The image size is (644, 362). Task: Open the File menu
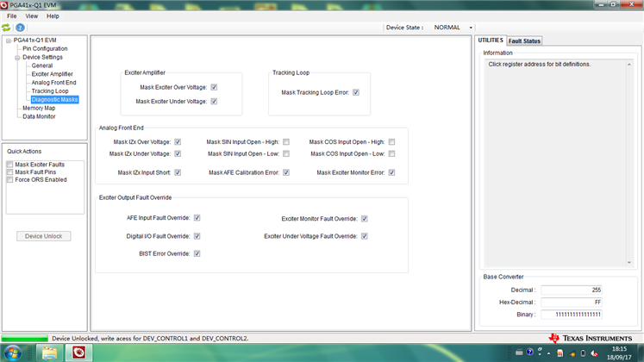point(11,16)
